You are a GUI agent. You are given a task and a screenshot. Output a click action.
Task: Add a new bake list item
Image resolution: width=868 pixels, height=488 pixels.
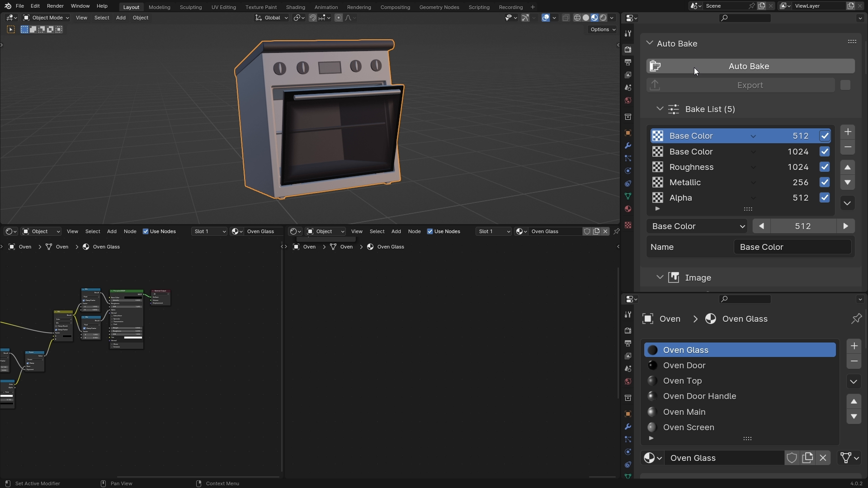click(848, 132)
